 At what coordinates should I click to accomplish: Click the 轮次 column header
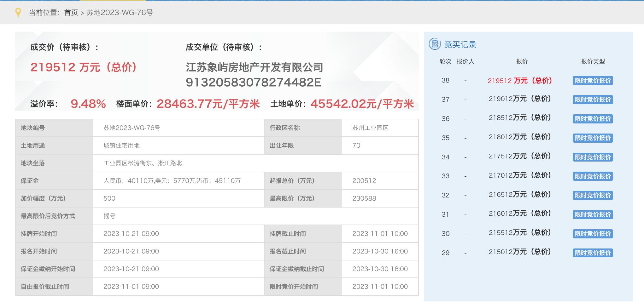point(445,61)
